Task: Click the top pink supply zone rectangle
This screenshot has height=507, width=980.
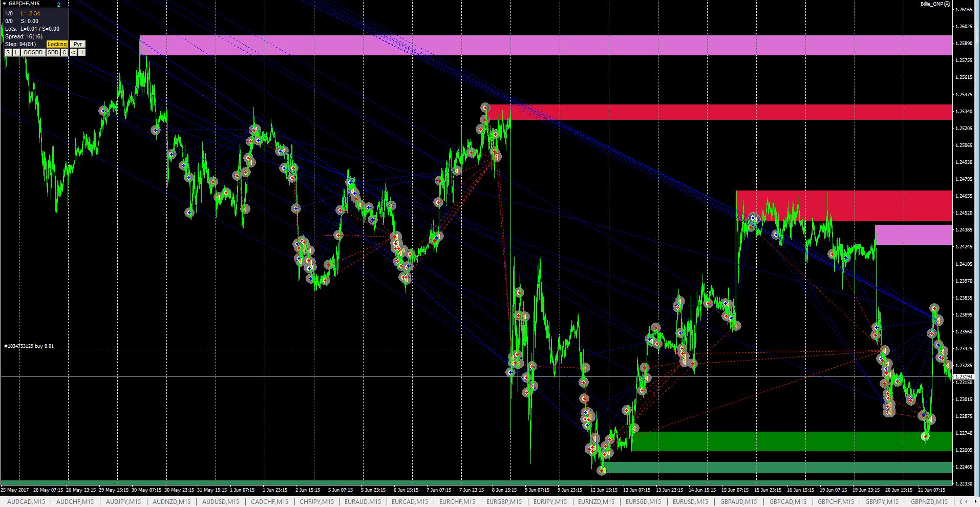Action: (x=546, y=45)
